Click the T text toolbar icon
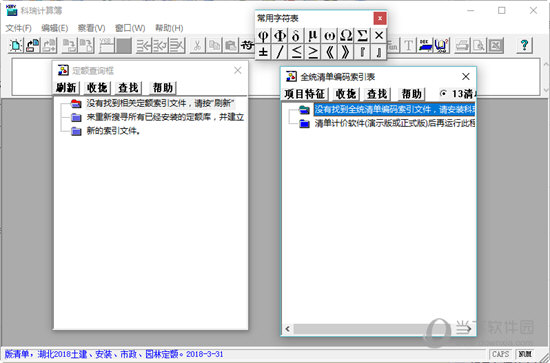Screen dimensions: 550x363 tap(409, 46)
